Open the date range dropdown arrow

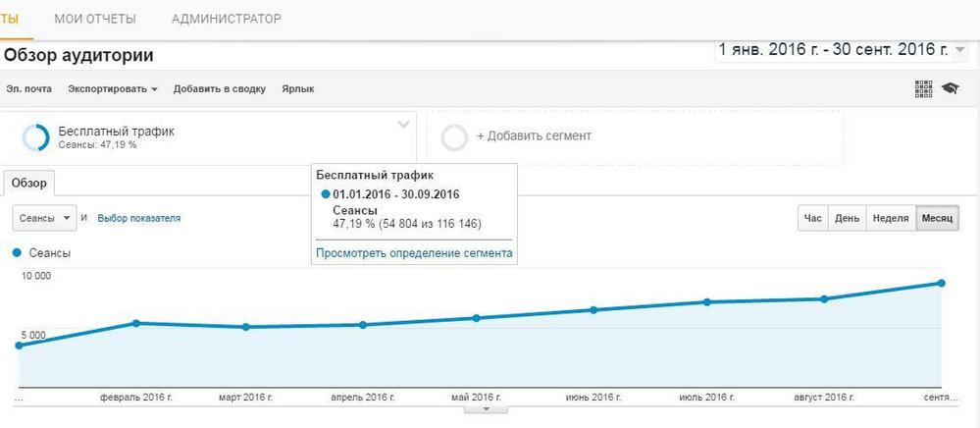tap(960, 51)
